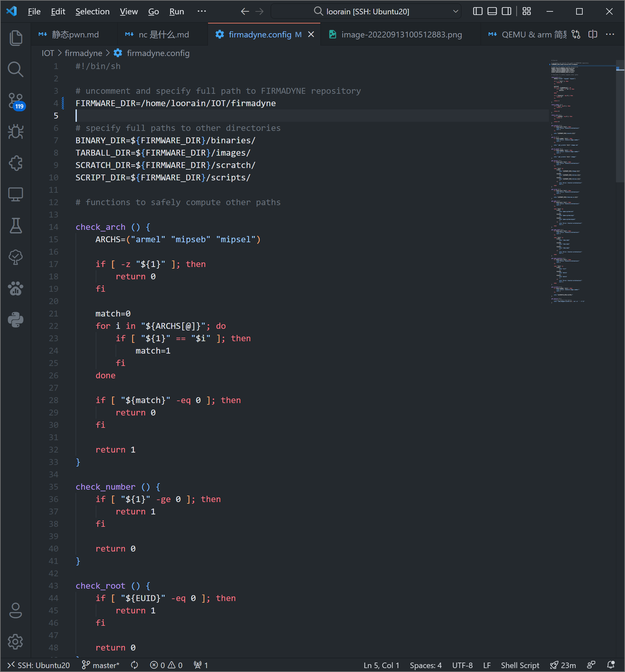The height and width of the screenshot is (672, 625).
Task: Synchronize changes status bar icon
Action: (134, 665)
